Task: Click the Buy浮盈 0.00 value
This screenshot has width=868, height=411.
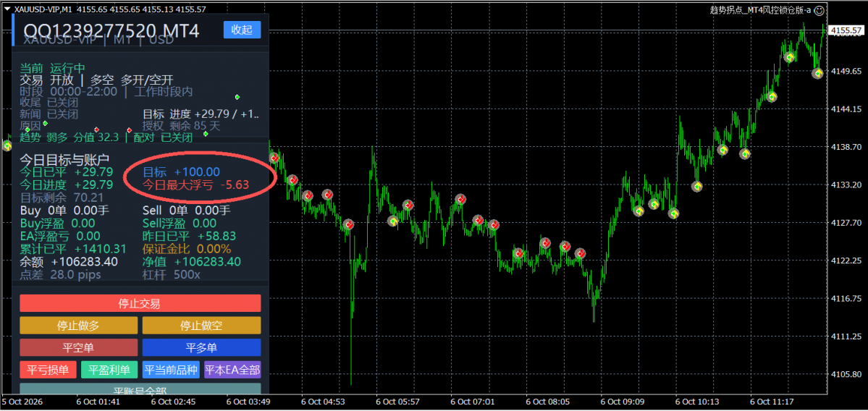Action: [58, 223]
